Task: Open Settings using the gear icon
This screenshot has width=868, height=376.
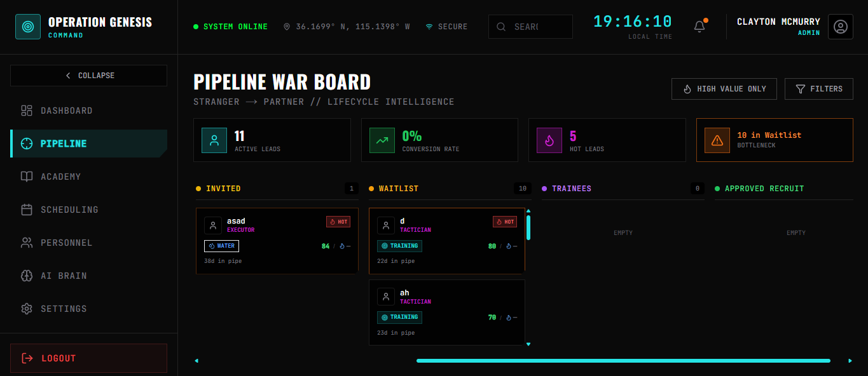Action: (26, 309)
